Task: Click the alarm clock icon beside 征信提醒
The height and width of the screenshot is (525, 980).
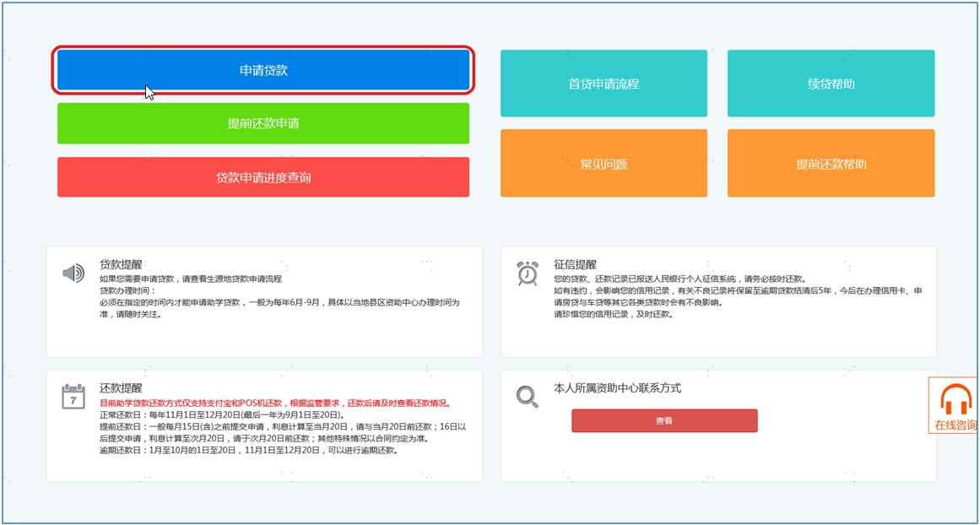Action: 528,273
